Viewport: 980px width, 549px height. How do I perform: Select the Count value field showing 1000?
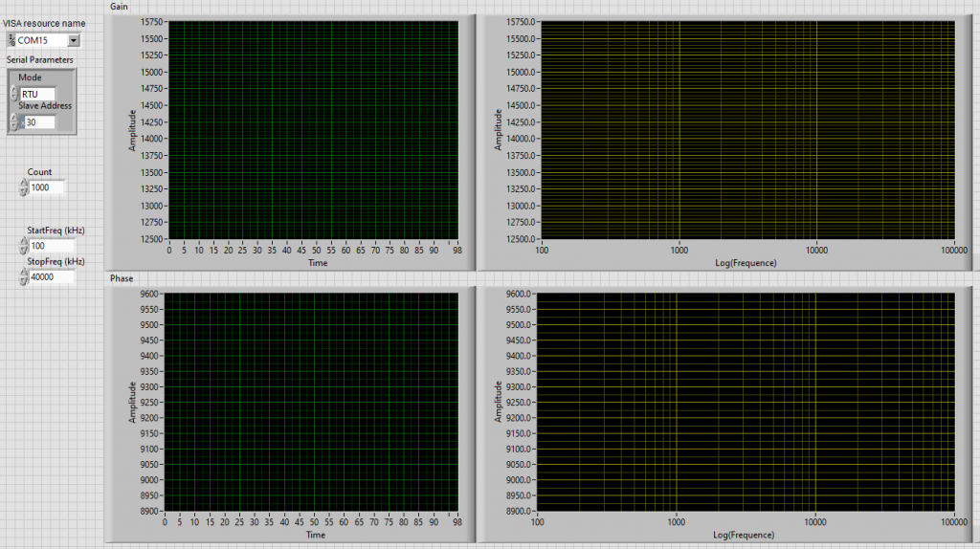tap(46, 187)
